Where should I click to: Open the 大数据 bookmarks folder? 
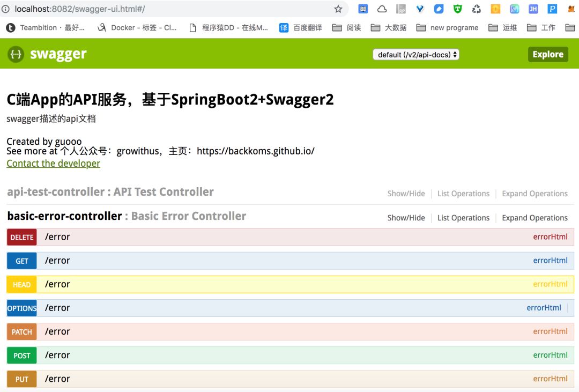(389, 28)
